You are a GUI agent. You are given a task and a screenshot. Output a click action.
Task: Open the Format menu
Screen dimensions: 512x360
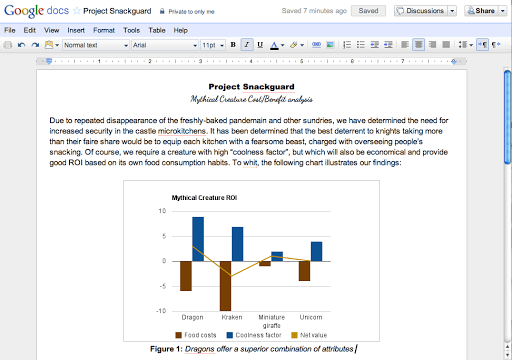click(x=104, y=30)
